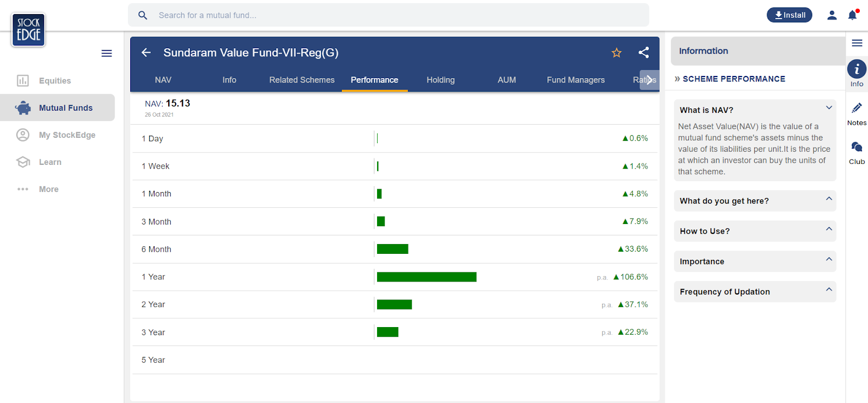Expand the Importance section
This screenshot has height=403, width=868.
click(x=755, y=261)
